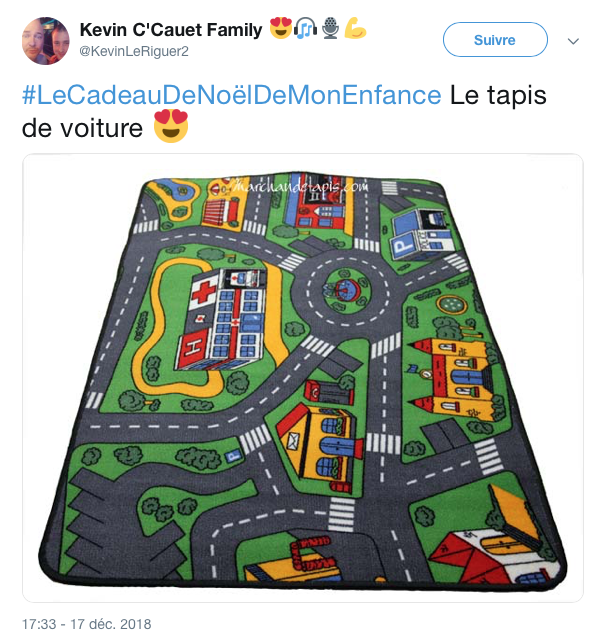Click the @KevinLeRiguer2 handle
Screen dimensions: 611x638
point(134,51)
